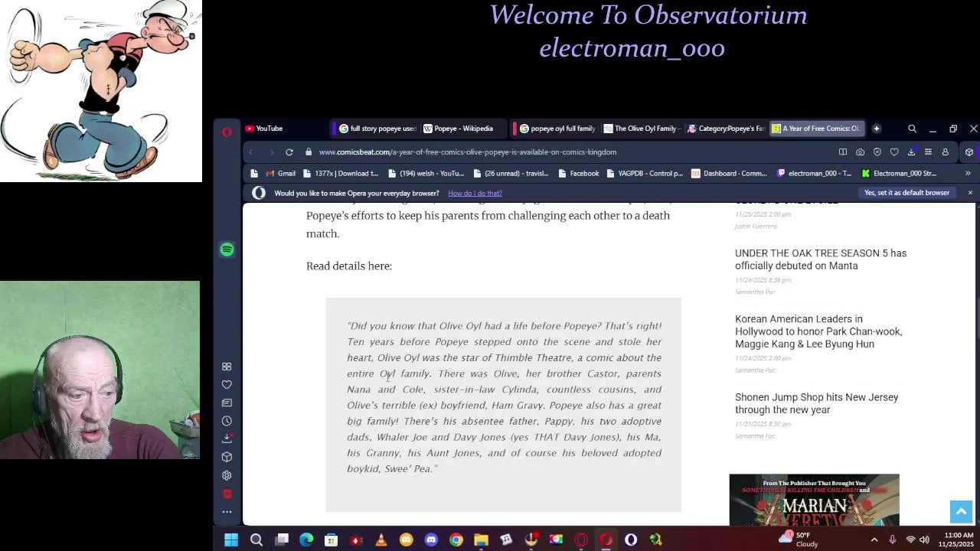Viewport: 980px width, 551px height.
Task: Open '(194) welsh - YouTu...' bookmark
Action: (426, 174)
